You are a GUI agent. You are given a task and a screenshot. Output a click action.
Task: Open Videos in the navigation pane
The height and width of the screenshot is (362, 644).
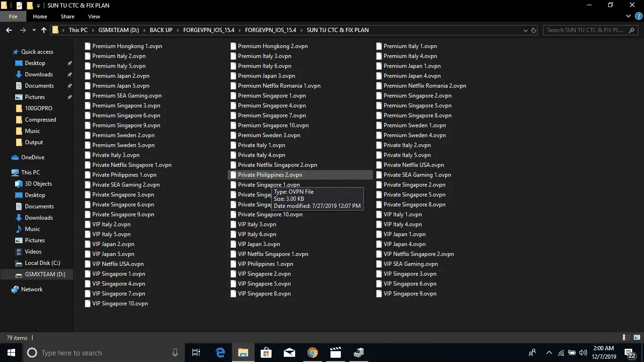point(33,252)
